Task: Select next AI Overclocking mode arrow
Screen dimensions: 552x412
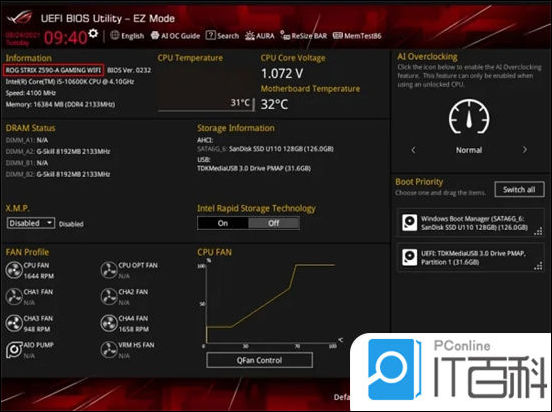Action: [x=525, y=150]
